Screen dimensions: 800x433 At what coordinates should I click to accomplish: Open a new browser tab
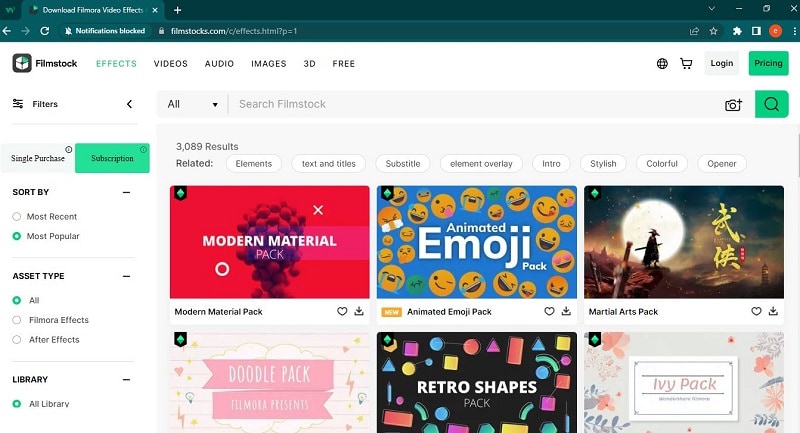pos(178,10)
